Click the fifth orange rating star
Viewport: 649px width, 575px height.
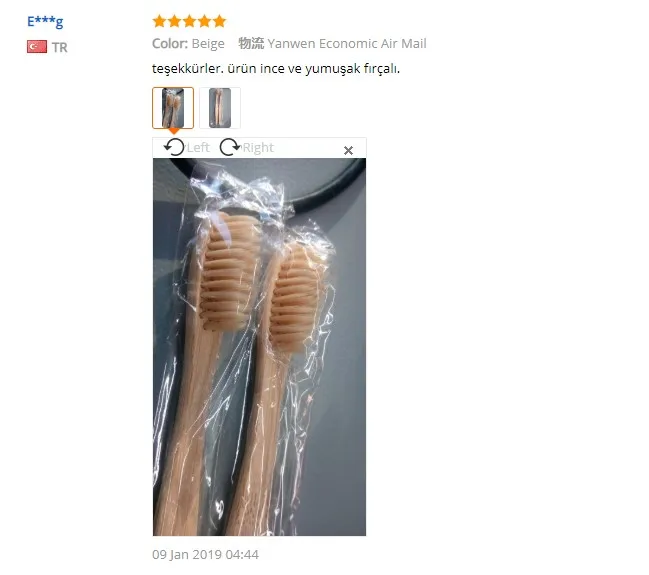pyautogui.click(x=219, y=21)
